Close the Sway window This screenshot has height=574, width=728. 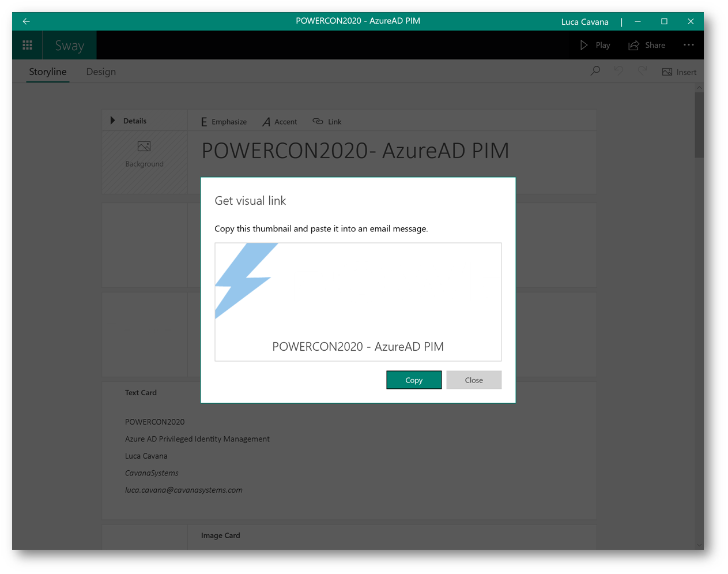click(691, 21)
